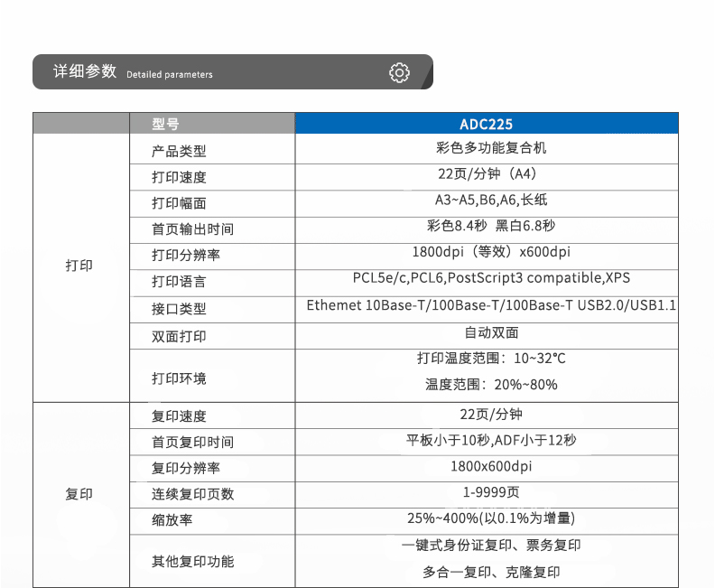Click the 25%~400%(以0.1%为增量) value

tap(491, 518)
